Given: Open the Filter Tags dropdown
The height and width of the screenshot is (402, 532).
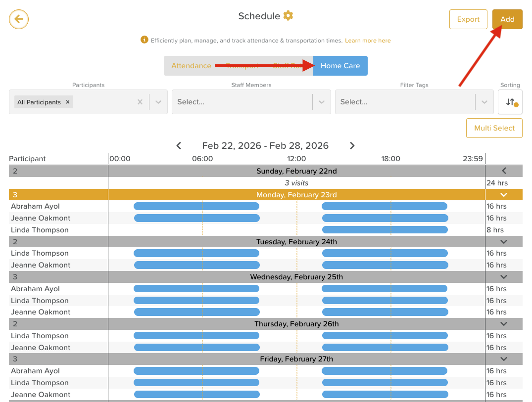Looking at the screenshot, I should pos(484,102).
